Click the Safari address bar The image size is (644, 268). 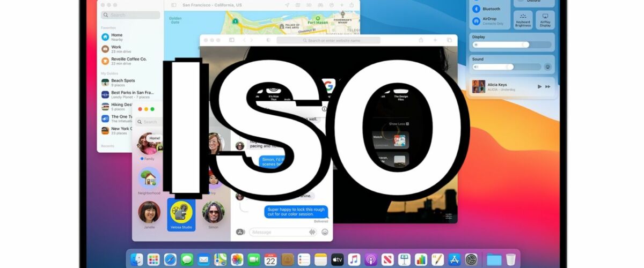[328, 40]
